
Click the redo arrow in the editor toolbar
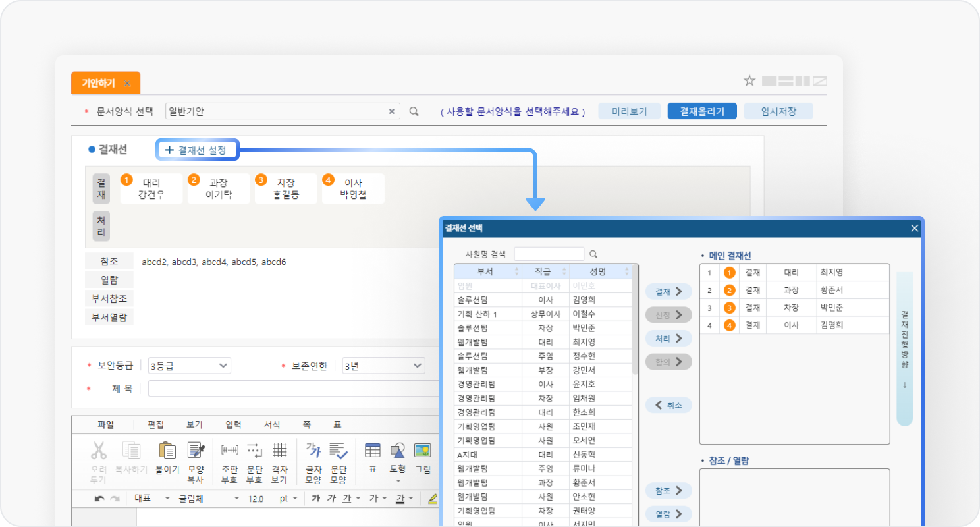[115, 499]
